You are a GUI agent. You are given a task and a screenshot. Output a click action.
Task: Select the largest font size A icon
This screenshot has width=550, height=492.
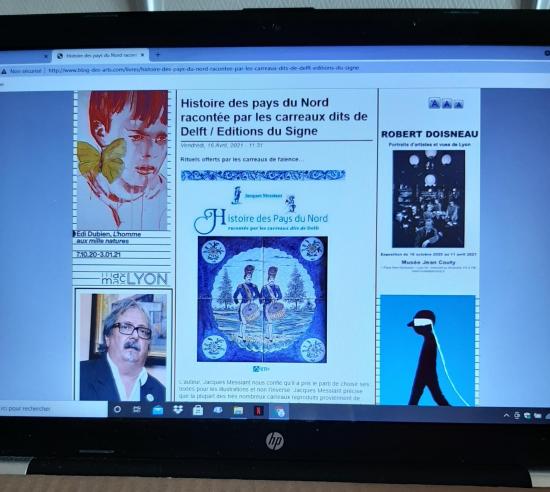434,103
